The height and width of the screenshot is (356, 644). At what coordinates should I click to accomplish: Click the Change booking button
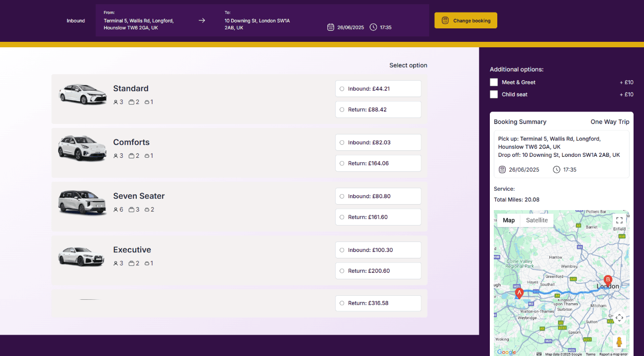point(465,20)
